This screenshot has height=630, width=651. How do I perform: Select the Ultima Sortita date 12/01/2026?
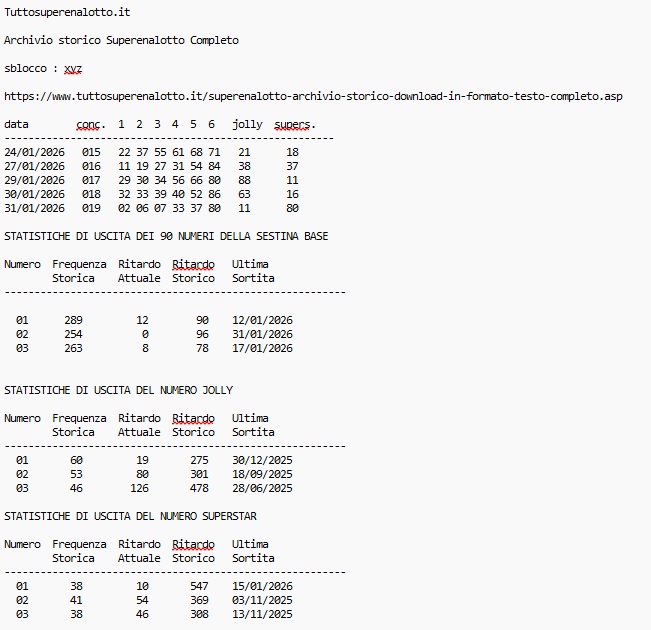point(262,320)
